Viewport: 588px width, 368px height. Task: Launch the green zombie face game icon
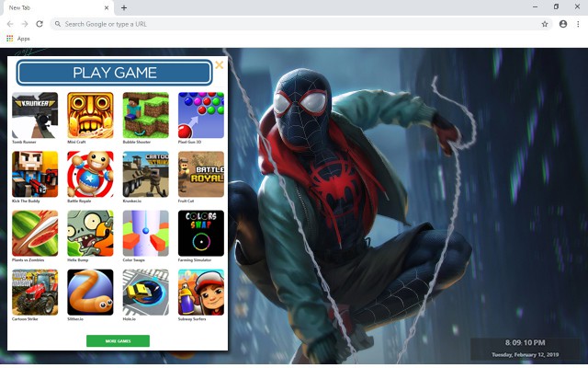point(90,233)
